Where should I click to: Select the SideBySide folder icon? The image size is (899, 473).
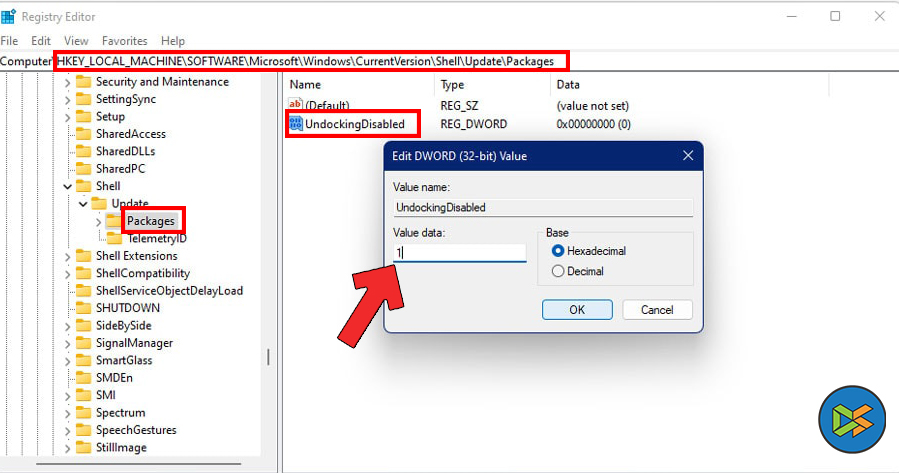point(84,325)
